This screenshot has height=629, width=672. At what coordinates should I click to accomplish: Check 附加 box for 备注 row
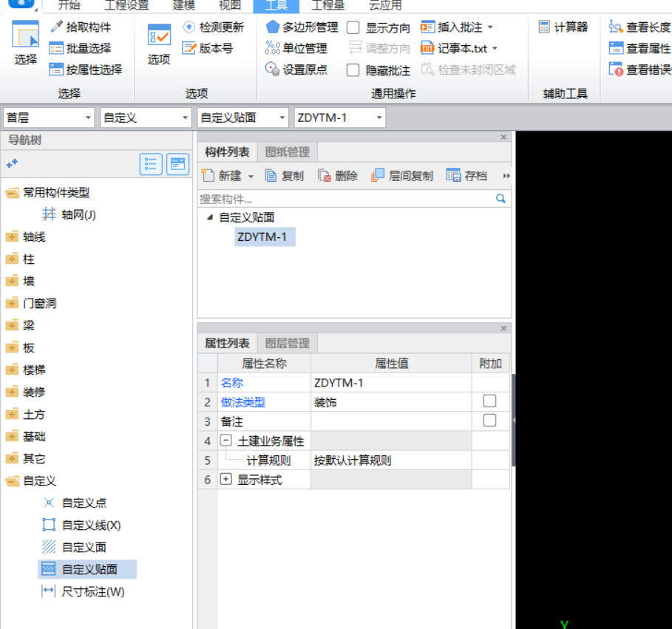point(489,421)
